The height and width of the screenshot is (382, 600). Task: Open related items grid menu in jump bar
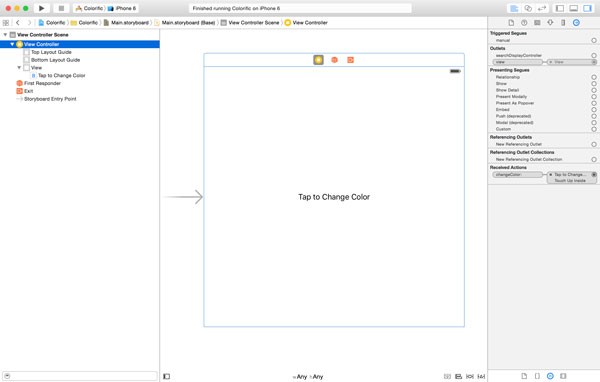(x=6, y=23)
